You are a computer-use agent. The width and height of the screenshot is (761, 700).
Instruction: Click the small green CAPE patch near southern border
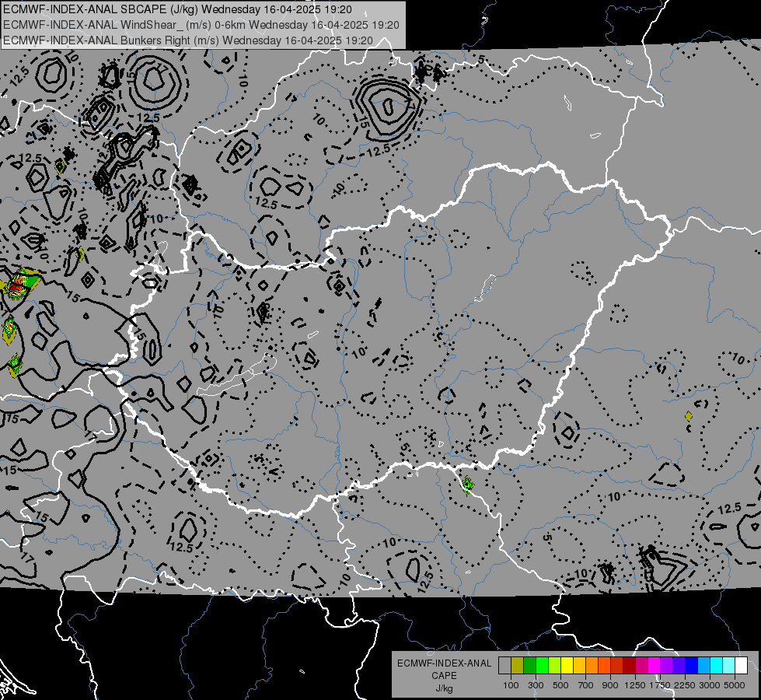[467, 484]
